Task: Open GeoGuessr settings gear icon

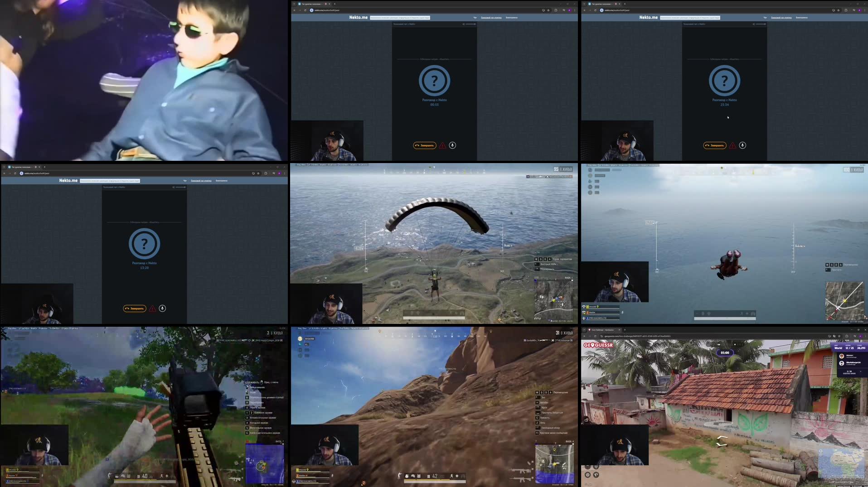Action: 587,475
